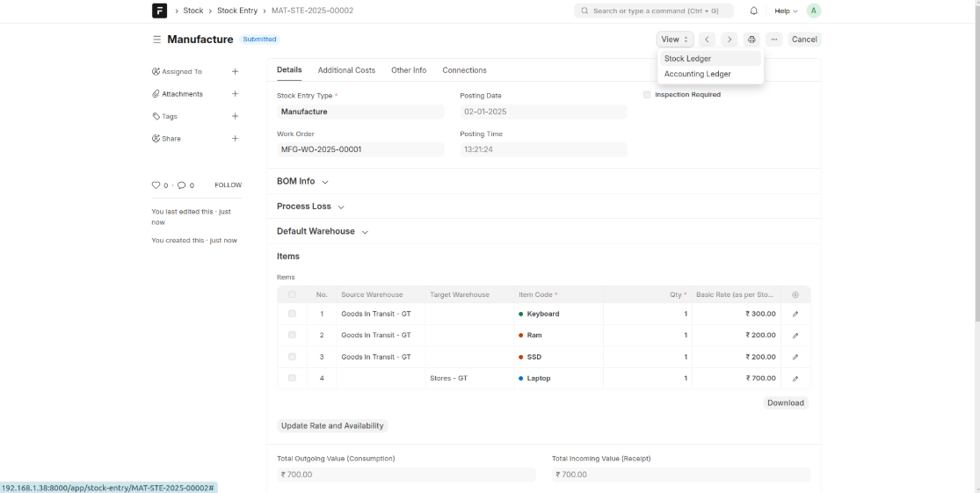Print this stock entry via printer icon
The width and height of the screenshot is (980, 493).
(751, 40)
